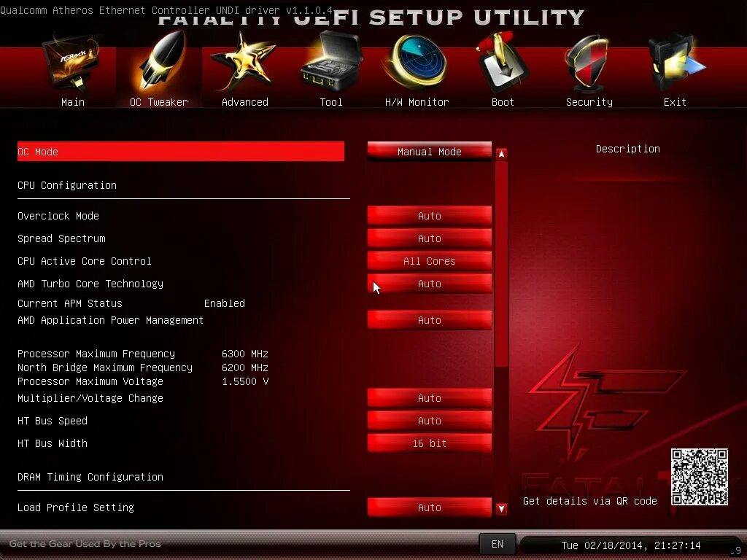
Task: Switch to the Main tab label
Action: (x=73, y=102)
